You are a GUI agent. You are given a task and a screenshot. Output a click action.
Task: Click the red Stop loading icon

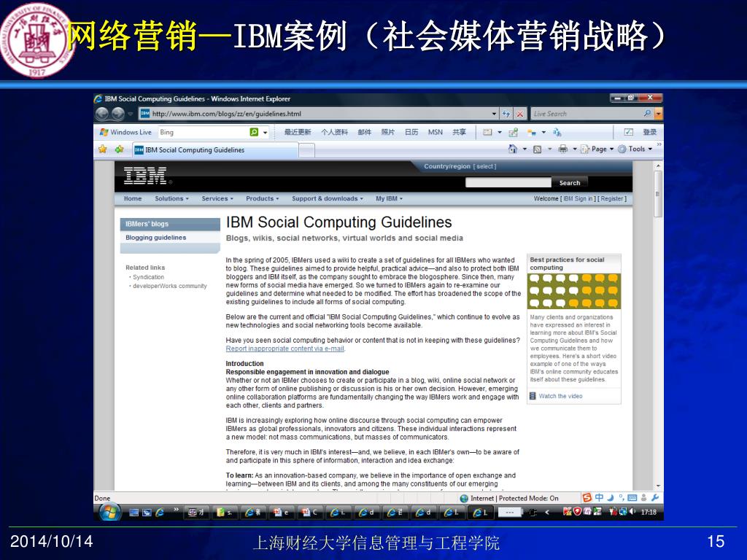pyautogui.click(x=519, y=114)
